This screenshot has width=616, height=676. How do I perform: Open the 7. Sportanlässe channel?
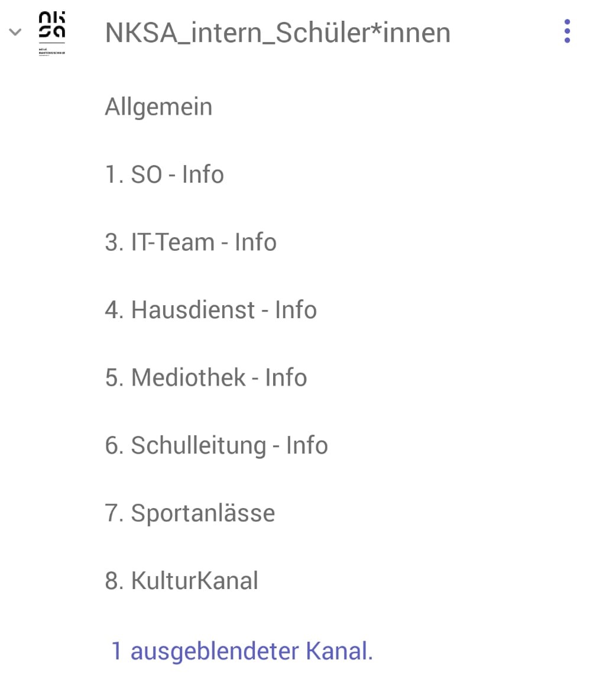coord(190,513)
